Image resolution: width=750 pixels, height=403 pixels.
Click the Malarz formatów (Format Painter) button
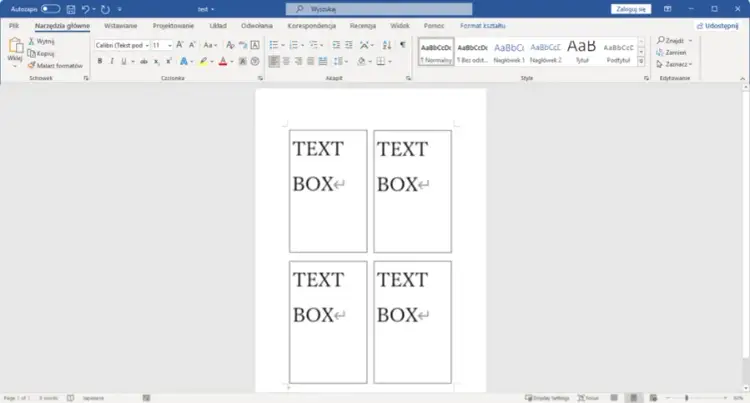57,65
